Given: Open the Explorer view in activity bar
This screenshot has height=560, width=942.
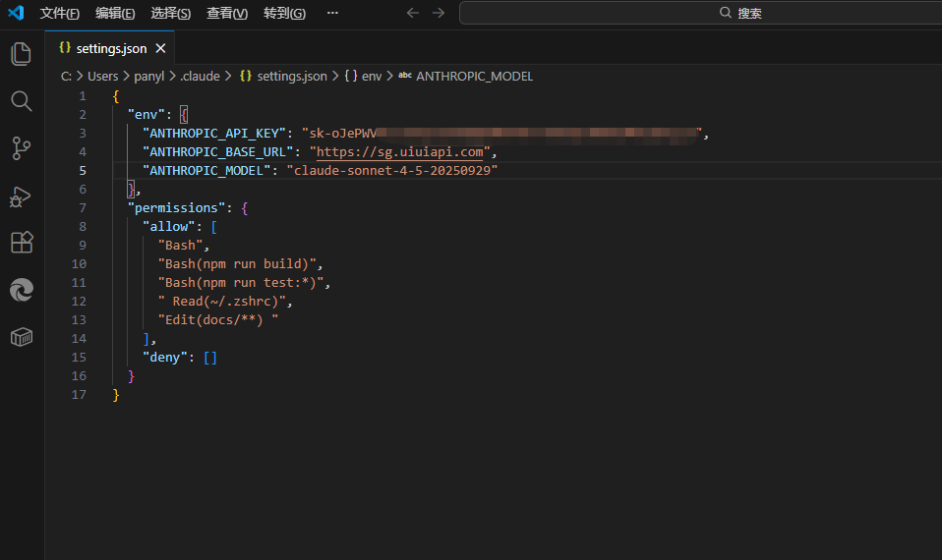Looking at the screenshot, I should (21, 54).
